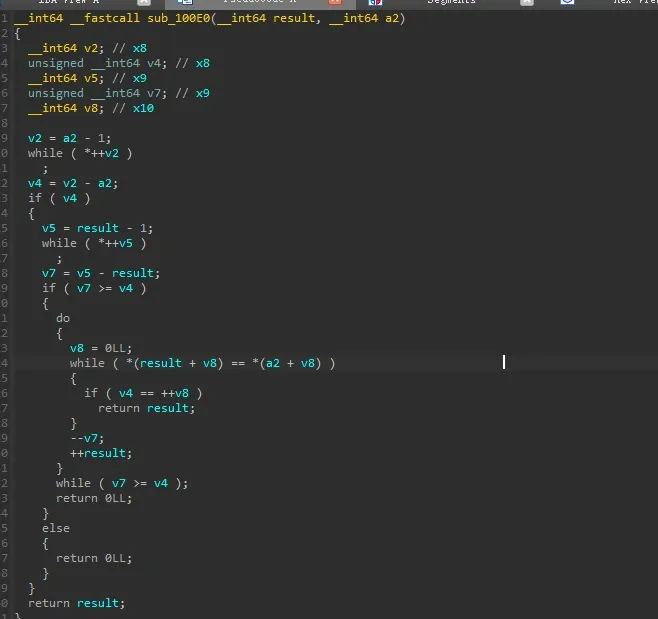Viewport: 658px width, 619px height.
Task: Click the '--v7;' statement
Action: pos(87,438)
